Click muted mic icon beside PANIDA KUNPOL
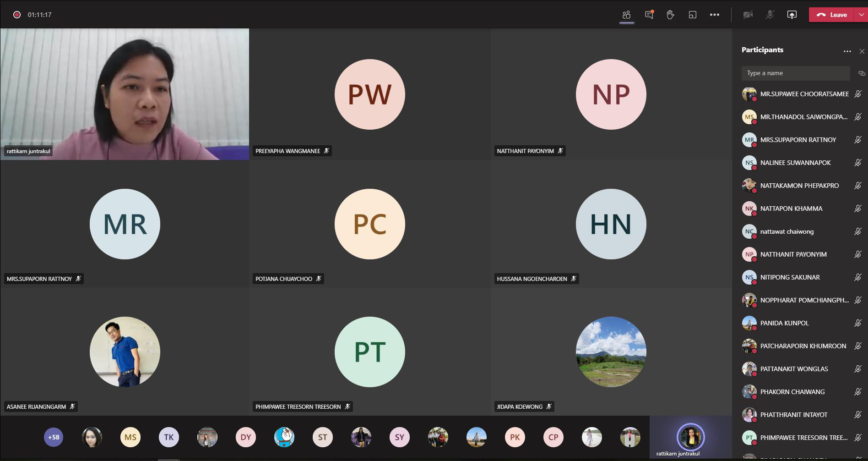The width and height of the screenshot is (868, 461). 858,323
